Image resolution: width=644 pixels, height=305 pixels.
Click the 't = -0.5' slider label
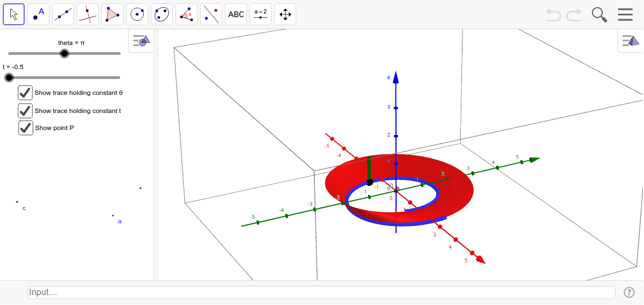[13, 67]
